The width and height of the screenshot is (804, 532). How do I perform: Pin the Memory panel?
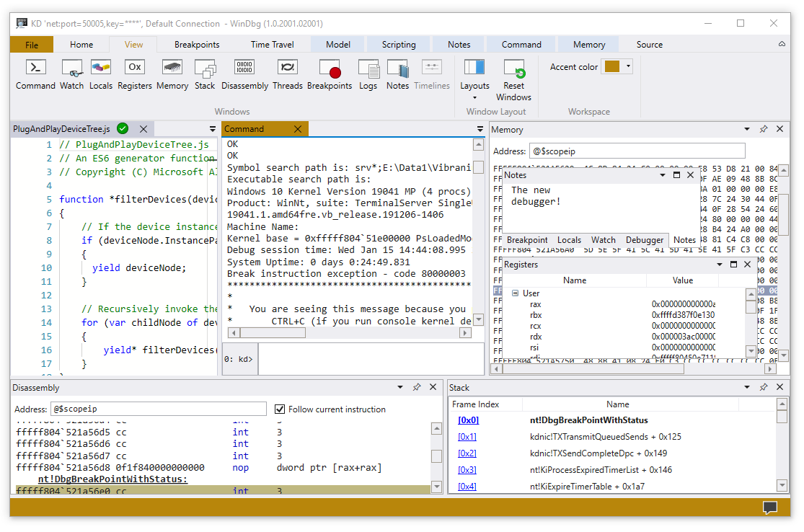764,129
